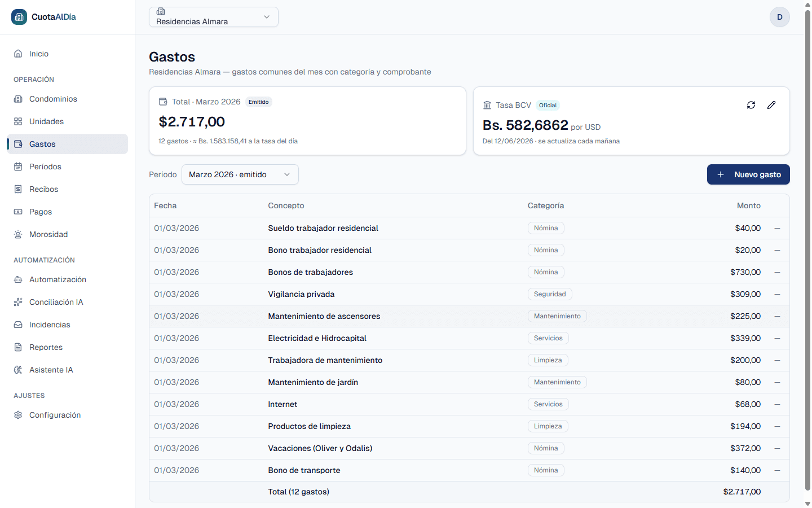The width and height of the screenshot is (812, 508).
Task: Click the Incidencias inbox icon
Action: [18, 325]
